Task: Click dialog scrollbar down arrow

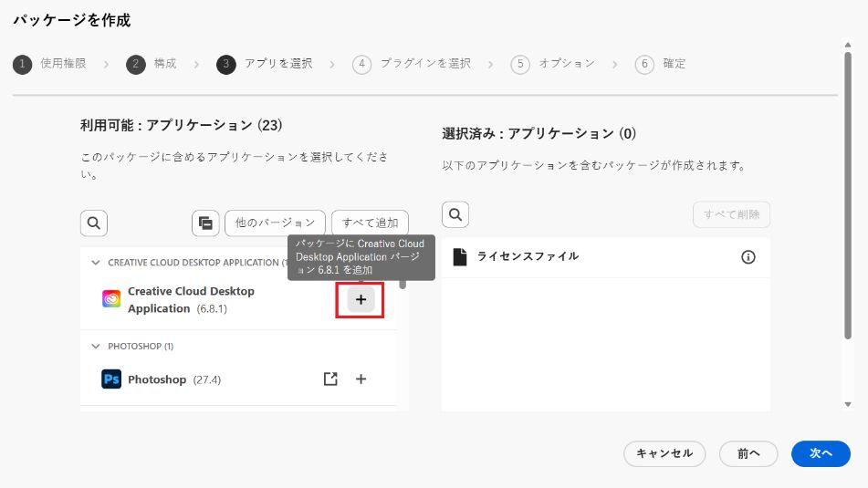Action: [x=848, y=404]
